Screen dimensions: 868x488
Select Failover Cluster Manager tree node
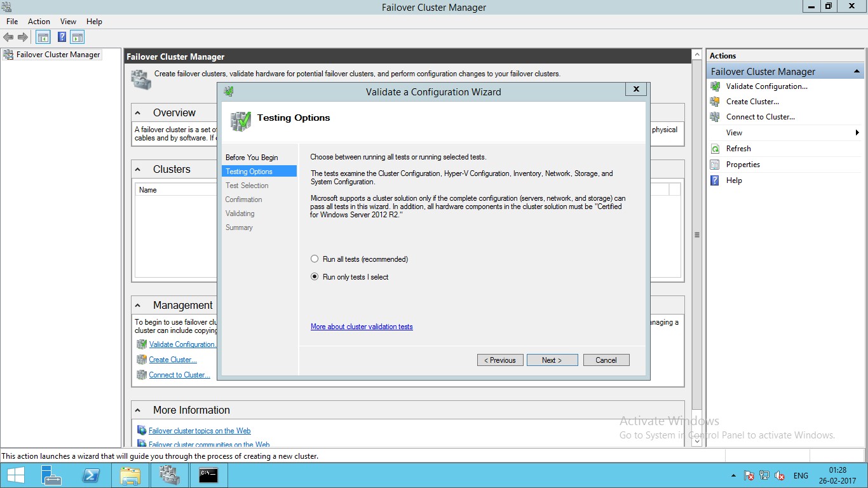[x=58, y=55]
